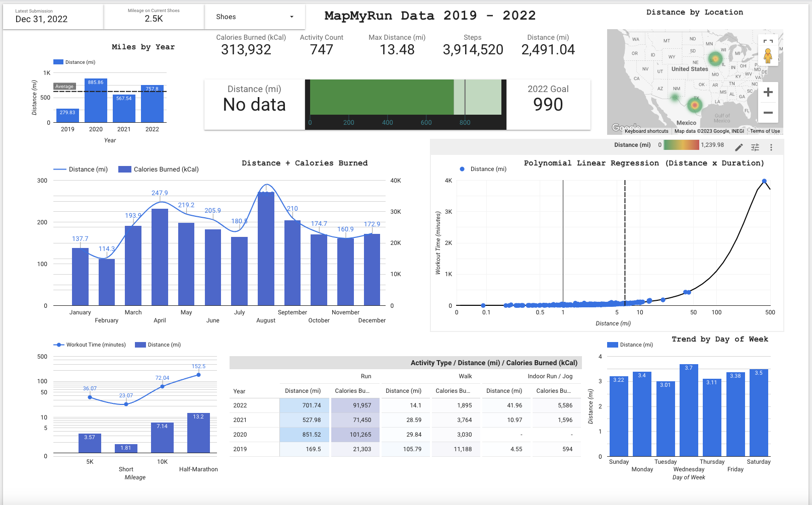Toggle Distance (mi) line legend in monthly chart

81,170
